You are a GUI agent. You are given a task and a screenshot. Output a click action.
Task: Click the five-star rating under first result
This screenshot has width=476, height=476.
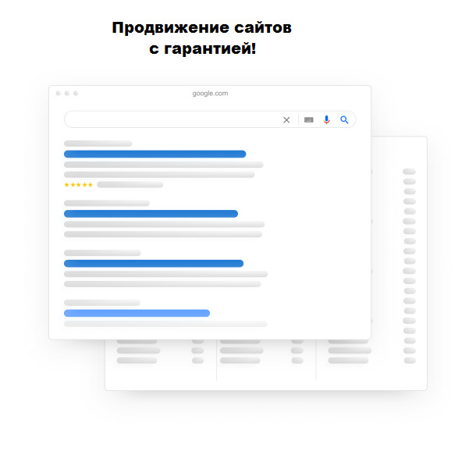78,185
